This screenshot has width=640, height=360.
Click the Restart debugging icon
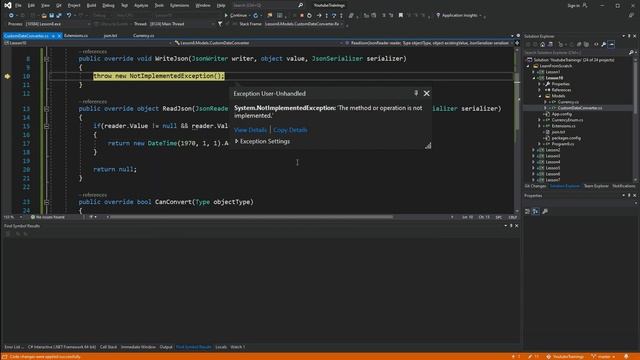[309, 16]
